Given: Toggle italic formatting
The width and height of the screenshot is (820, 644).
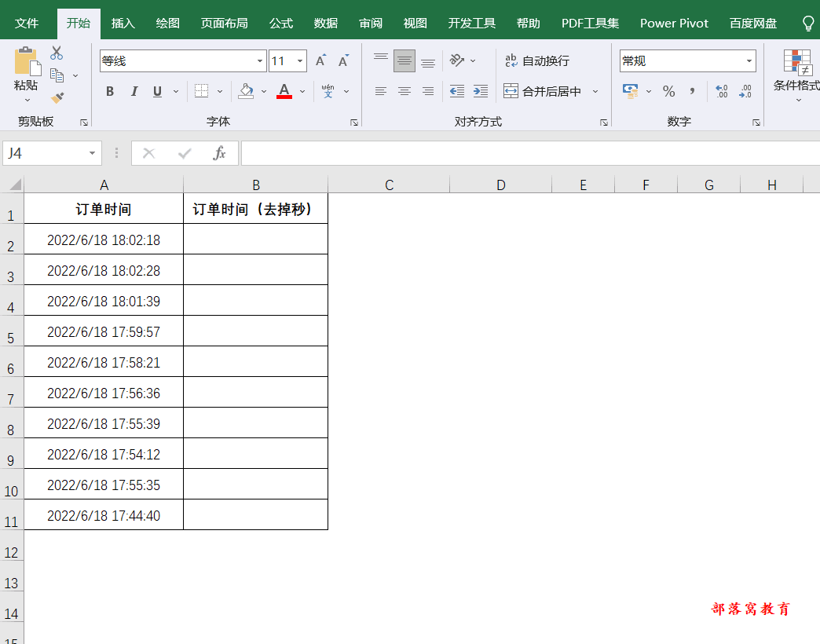Looking at the screenshot, I should coord(134,91).
